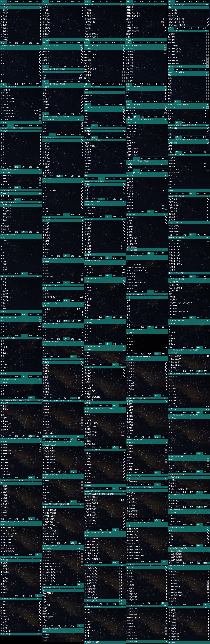Image resolution: width=210 pixels, height=644 pixels.
Task: Open 霰弹枪 weapon category
Action: (63, 102)
